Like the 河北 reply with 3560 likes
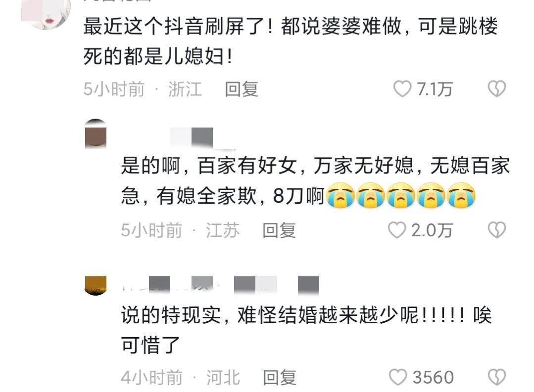This screenshot has height=392, width=534. (x=398, y=377)
